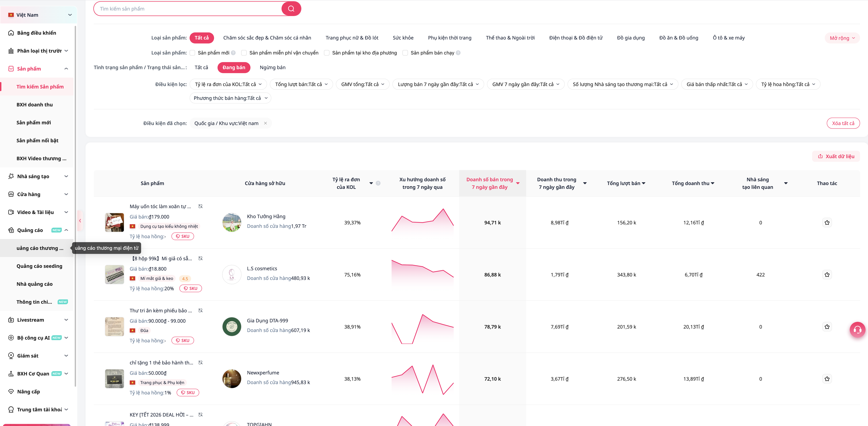Select Sức khỏe category tab

[x=403, y=38]
